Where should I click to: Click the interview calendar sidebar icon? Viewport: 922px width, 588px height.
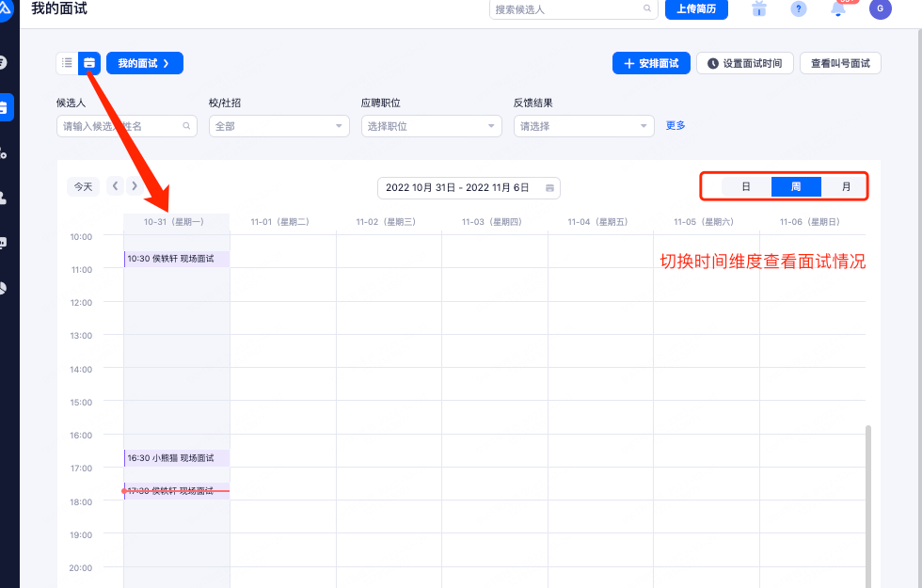pyautogui.click(x=6, y=107)
